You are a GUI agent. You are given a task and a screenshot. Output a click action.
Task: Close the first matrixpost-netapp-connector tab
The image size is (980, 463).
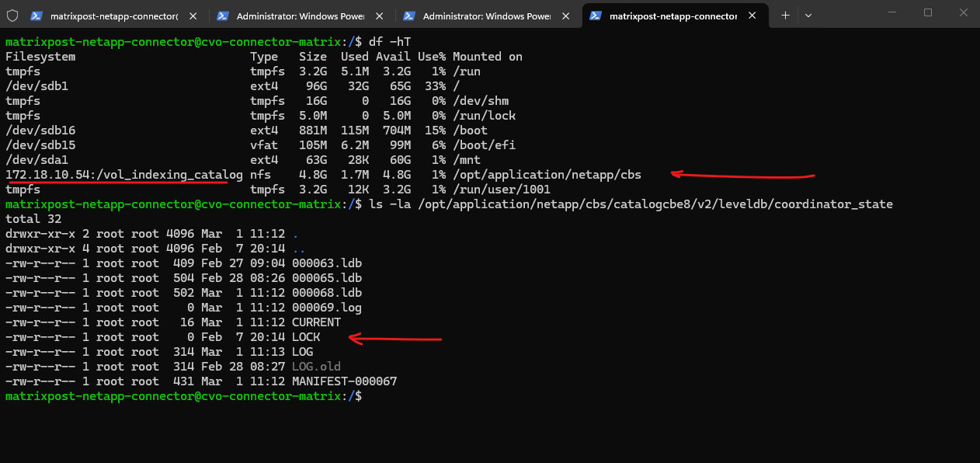(x=193, y=16)
